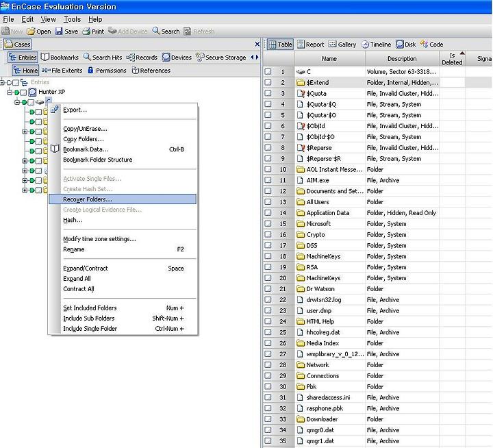Choose Set Included Folders entry
This screenshot has width=493, height=448.
point(123,308)
